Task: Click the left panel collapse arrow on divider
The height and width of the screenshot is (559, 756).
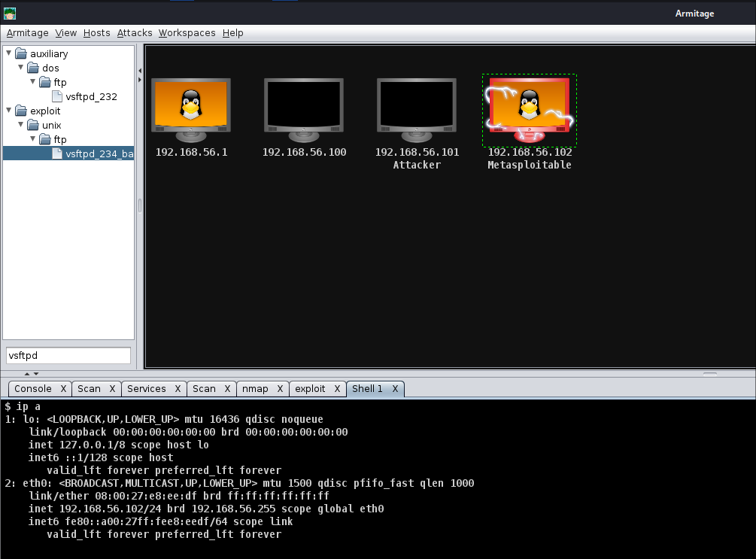Action: click(x=139, y=70)
